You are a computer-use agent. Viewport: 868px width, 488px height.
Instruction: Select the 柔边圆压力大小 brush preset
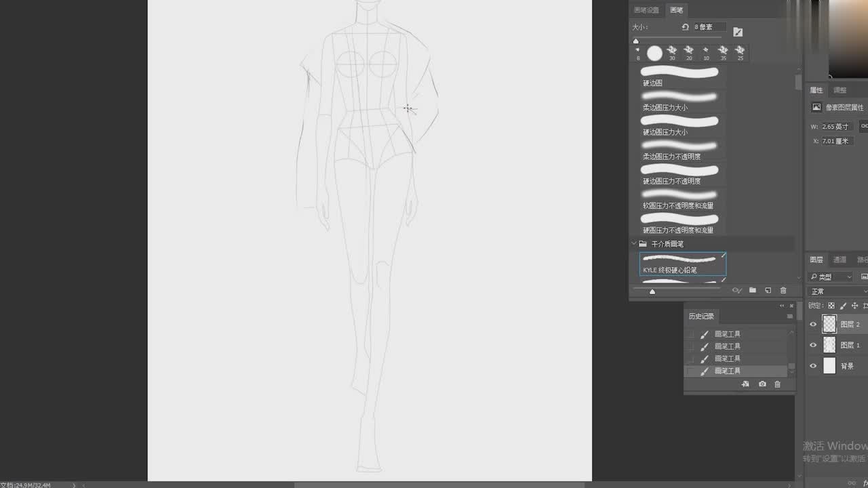[x=682, y=101]
